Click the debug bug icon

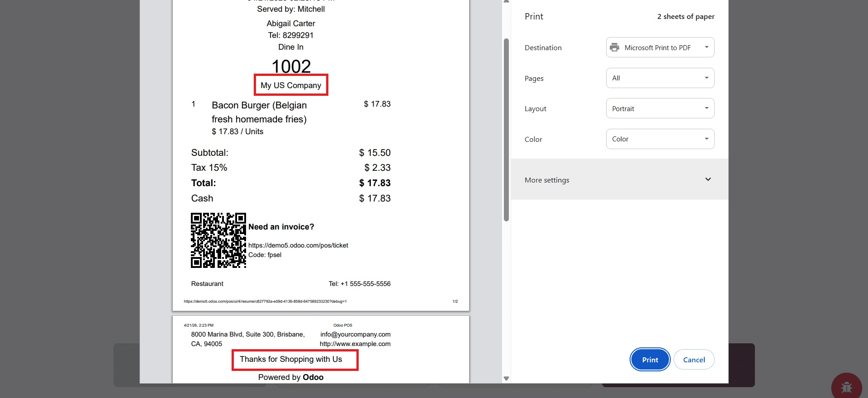846,387
